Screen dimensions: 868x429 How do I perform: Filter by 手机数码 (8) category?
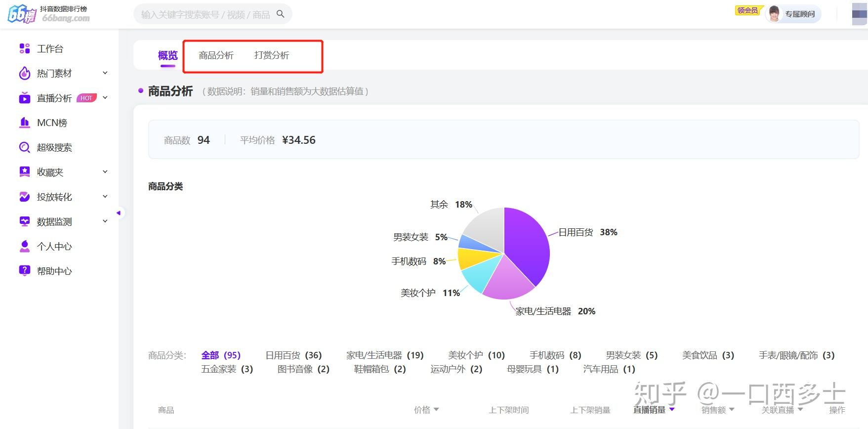555,355
